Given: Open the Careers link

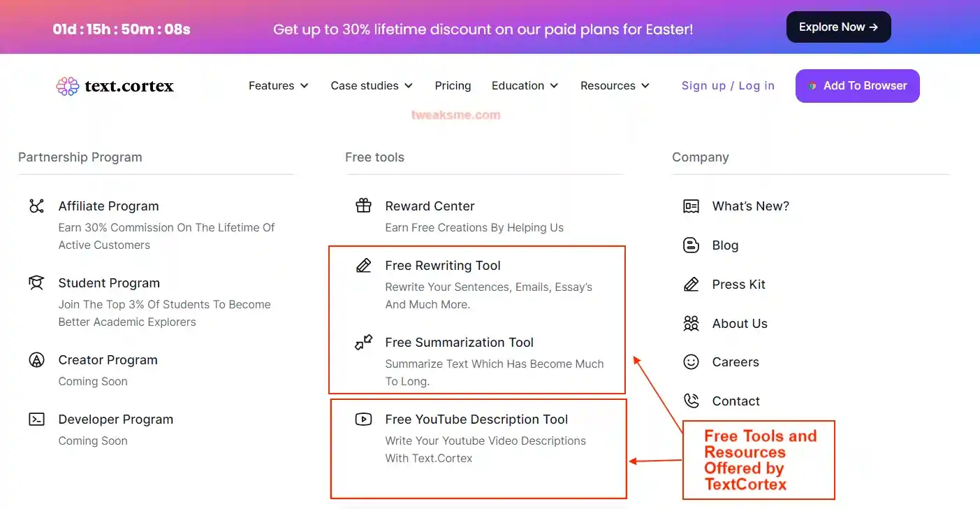Looking at the screenshot, I should tap(736, 361).
